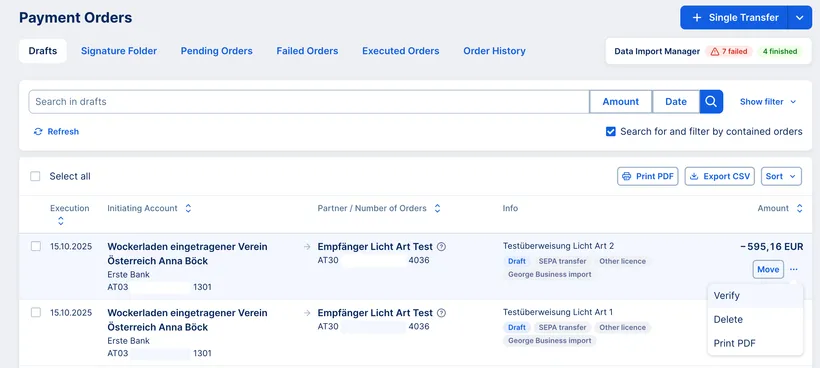
Task: Click help icon next to second Empfänger Licht Art Test
Action: (441, 313)
